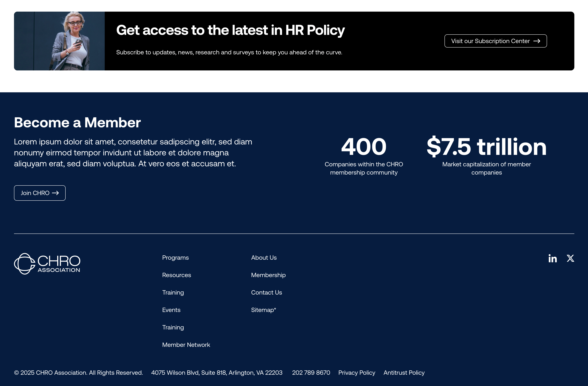
Task: Click the Wilson Blvd Arlington address text
Action: coord(217,373)
